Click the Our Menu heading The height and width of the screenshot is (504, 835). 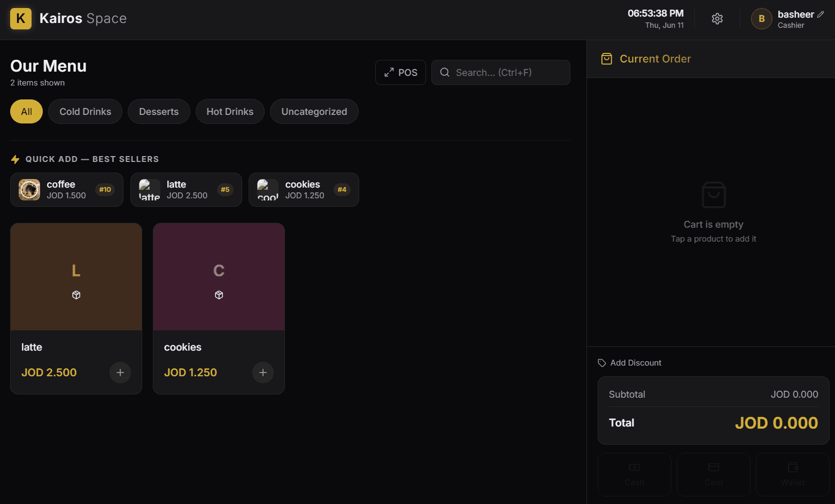click(48, 66)
